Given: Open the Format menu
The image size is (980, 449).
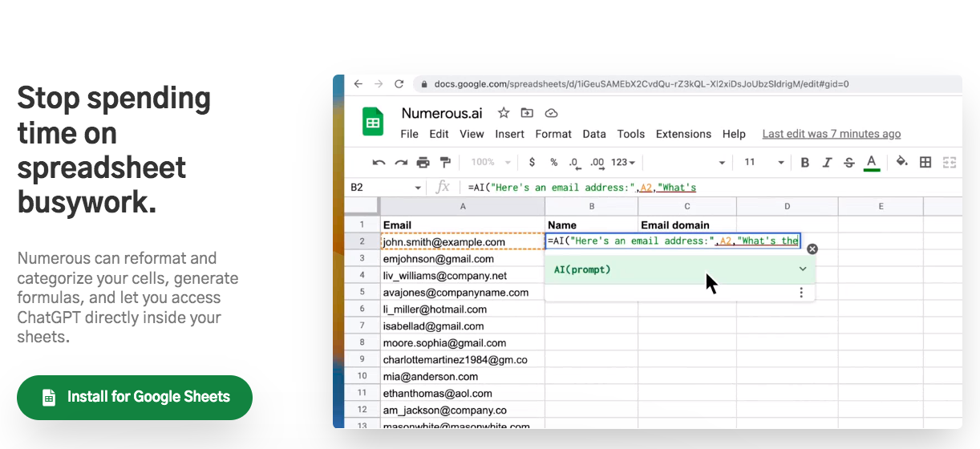Looking at the screenshot, I should pos(553,134).
